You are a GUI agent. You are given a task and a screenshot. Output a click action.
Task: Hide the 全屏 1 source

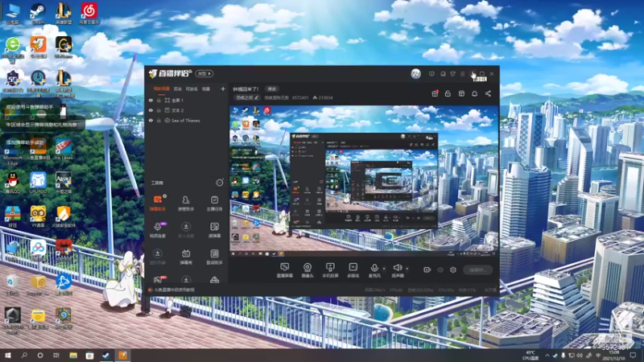coord(151,100)
